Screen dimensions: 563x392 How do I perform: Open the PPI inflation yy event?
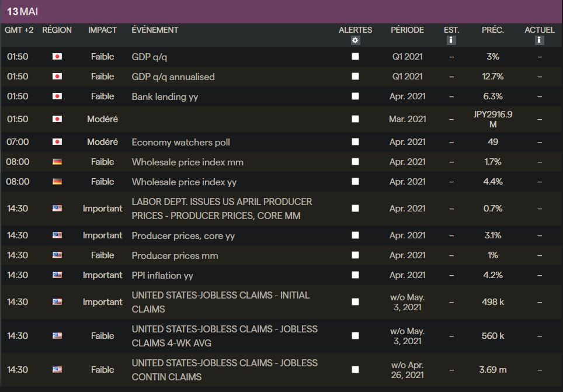click(162, 275)
